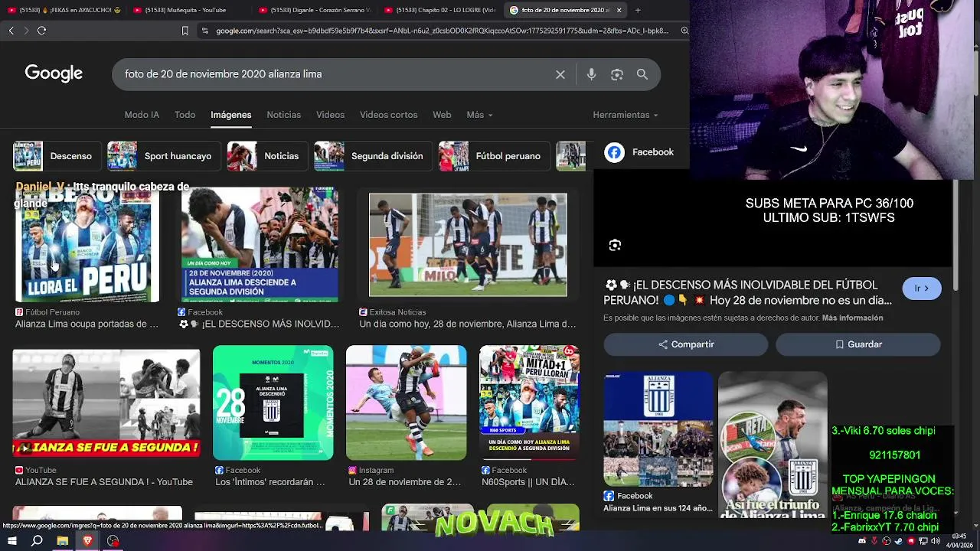Switch to Todo results tab

pos(185,115)
